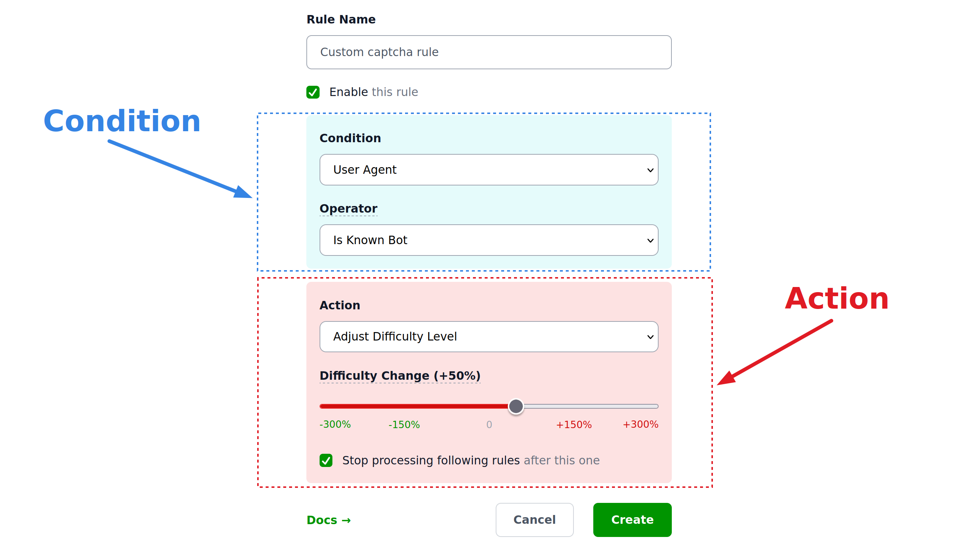Click the chevron arrow on Is Known Bot dropdown

click(x=650, y=240)
